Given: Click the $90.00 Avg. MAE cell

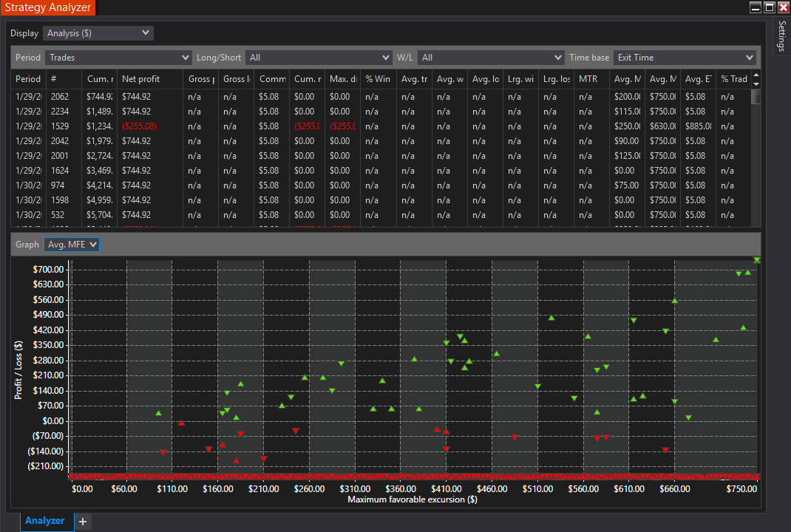Looking at the screenshot, I should coord(627,141).
